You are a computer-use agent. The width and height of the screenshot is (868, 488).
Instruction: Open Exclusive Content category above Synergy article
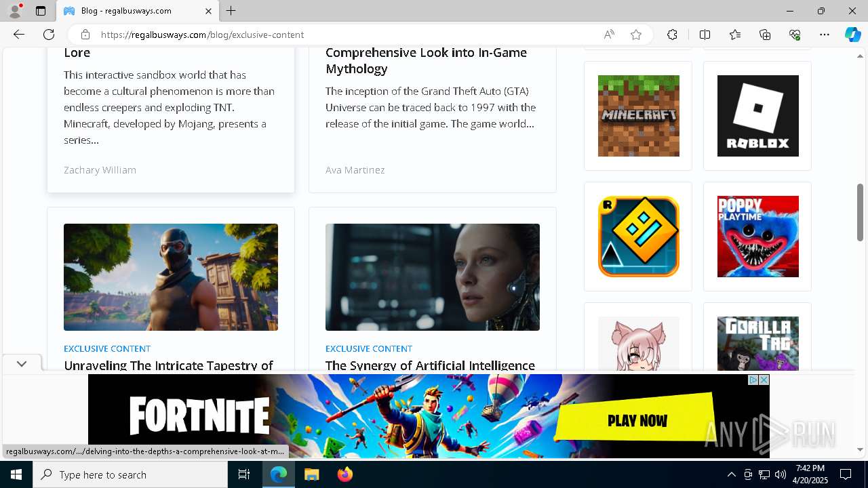(x=369, y=348)
